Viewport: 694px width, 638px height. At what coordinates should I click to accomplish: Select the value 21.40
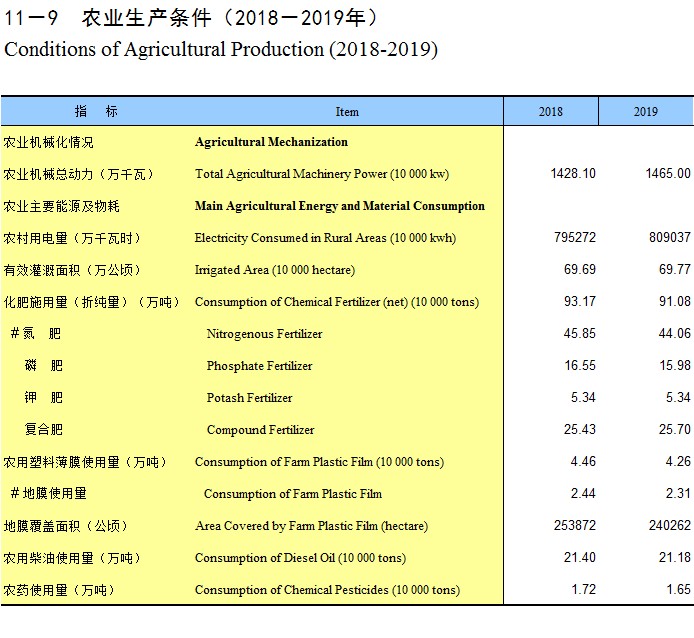point(580,557)
